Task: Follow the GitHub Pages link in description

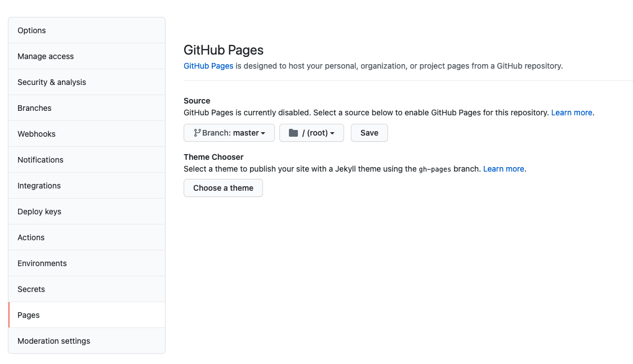Action: [208, 66]
